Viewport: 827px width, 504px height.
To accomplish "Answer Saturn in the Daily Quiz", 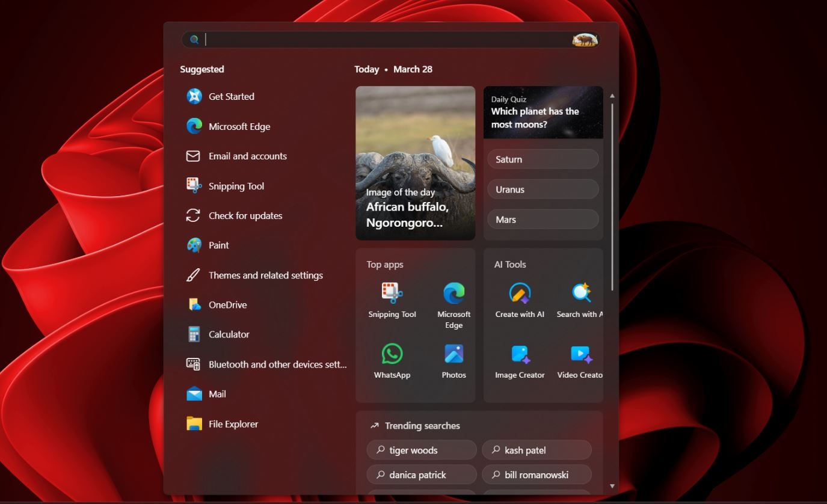I will [x=542, y=159].
